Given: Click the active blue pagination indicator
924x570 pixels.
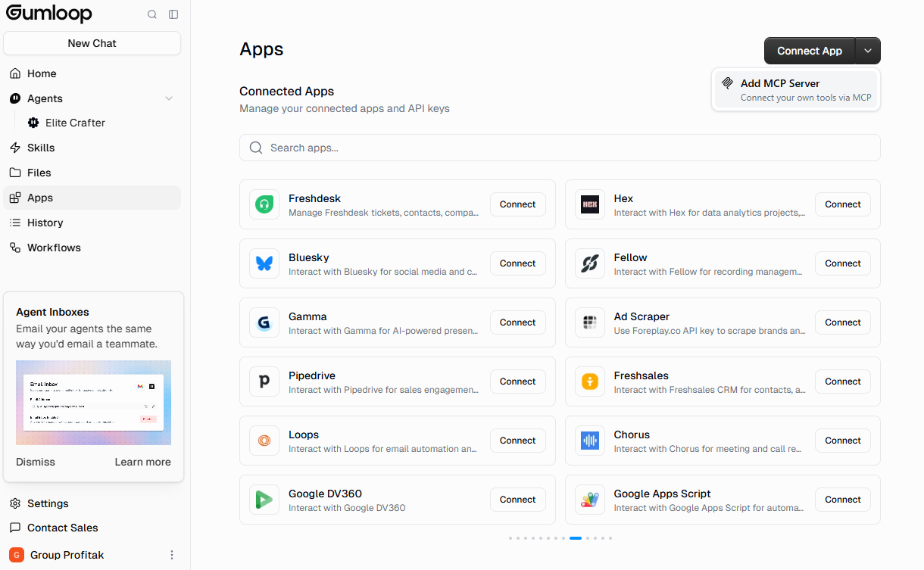Looking at the screenshot, I should coord(576,538).
